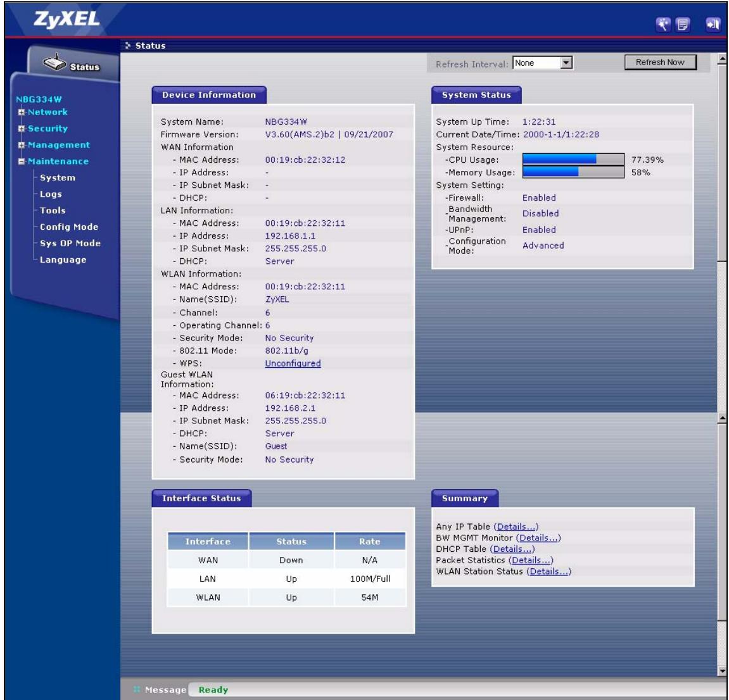Screen dimensions: 729x700
Task: Click the scroll down arrow at bottom right
Action: (722, 671)
